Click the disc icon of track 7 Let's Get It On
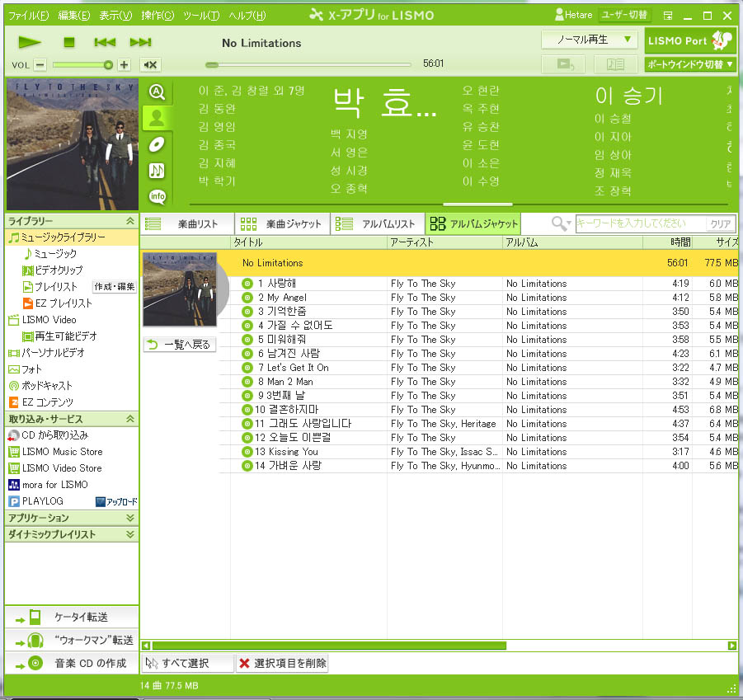 (247, 368)
